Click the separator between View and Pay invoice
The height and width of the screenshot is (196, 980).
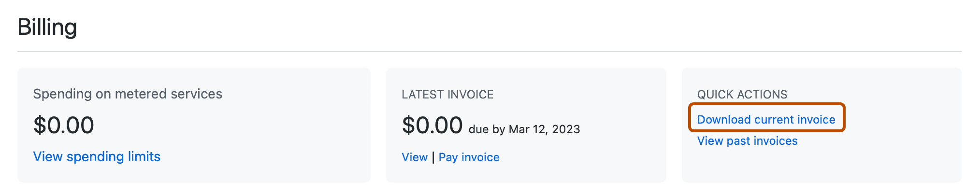coord(433,157)
